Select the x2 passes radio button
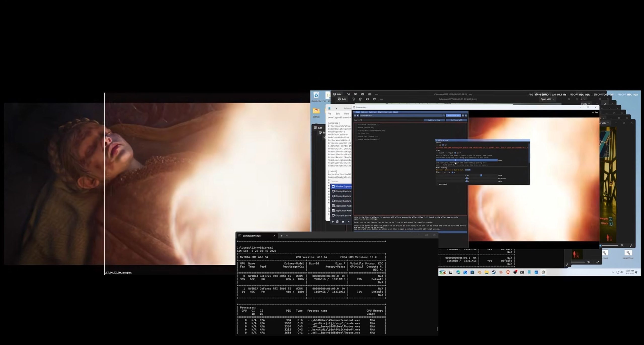 click(443, 145)
